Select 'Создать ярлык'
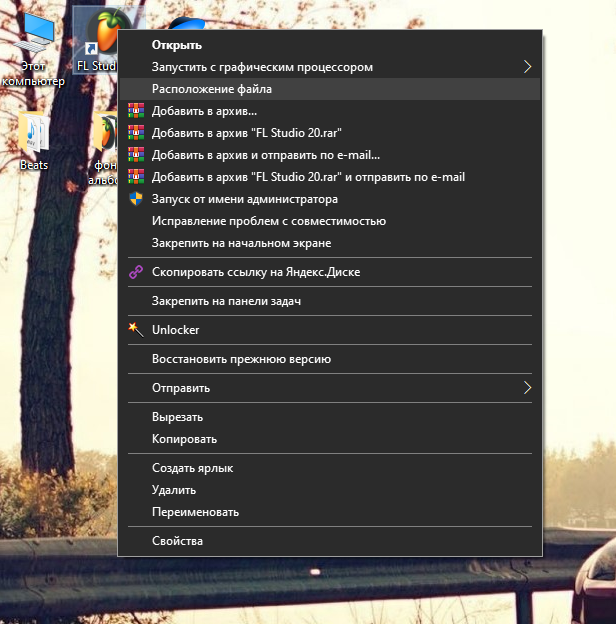Viewport: 616px width, 624px height. pyautogui.click(x=329, y=468)
